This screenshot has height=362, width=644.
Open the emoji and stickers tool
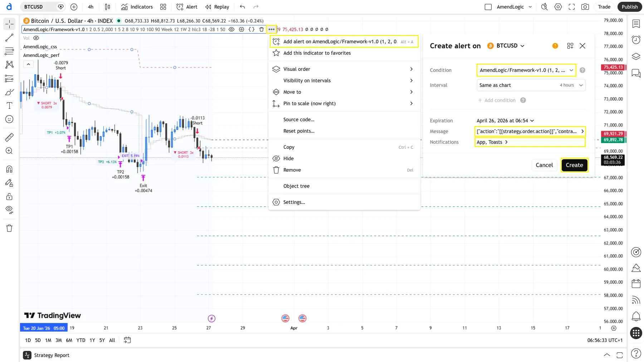(x=9, y=119)
